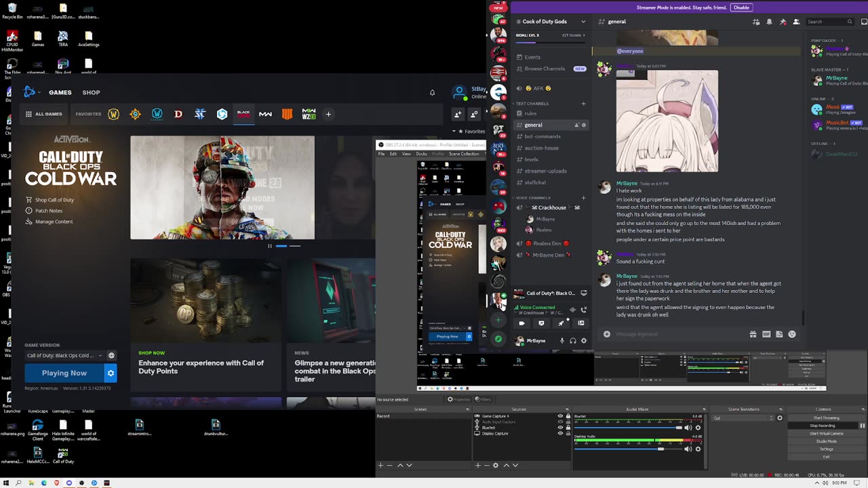Open emoji picker in Discord message bar

click(x=792, y=334)
